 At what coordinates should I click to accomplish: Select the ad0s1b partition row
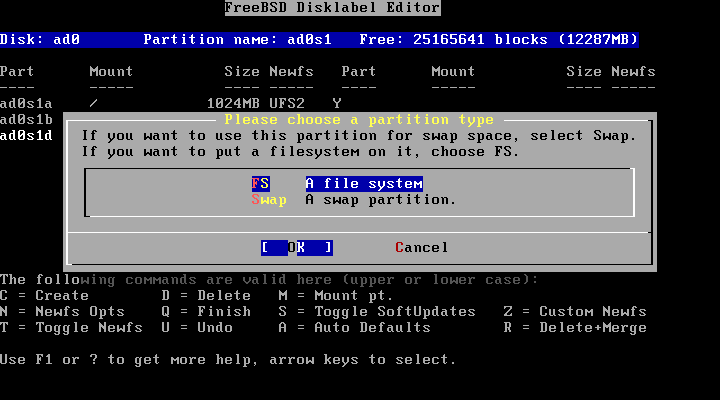(x=26, y=120)
